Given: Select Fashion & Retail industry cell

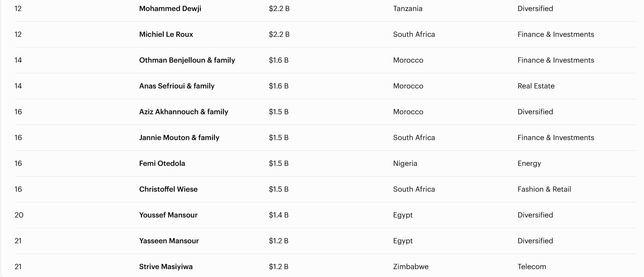Looking at the screenshot, I should click(x=544, y=189).
